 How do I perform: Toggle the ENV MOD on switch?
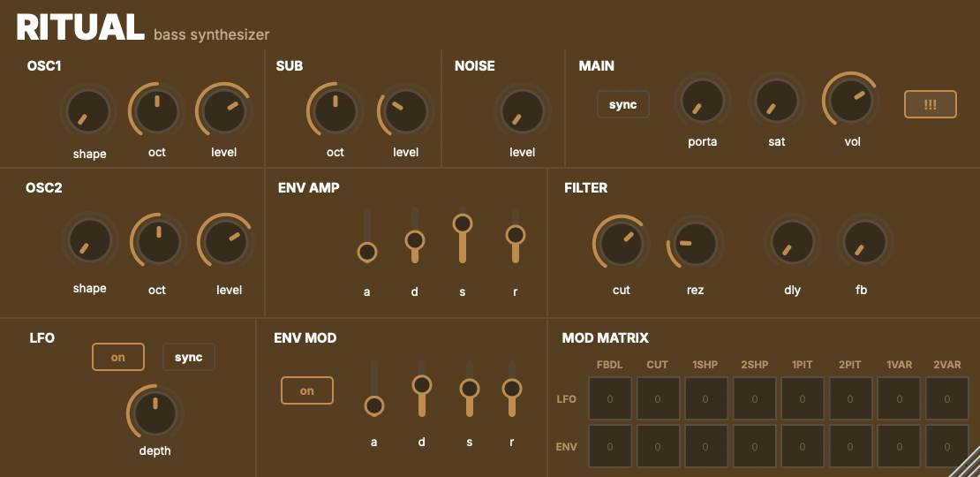coord(307,390)
